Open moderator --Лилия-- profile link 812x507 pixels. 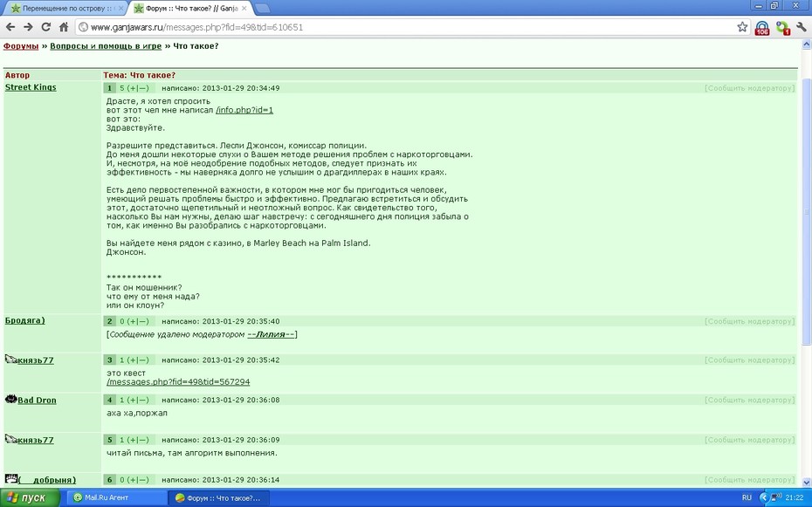(x=271, y=334)
